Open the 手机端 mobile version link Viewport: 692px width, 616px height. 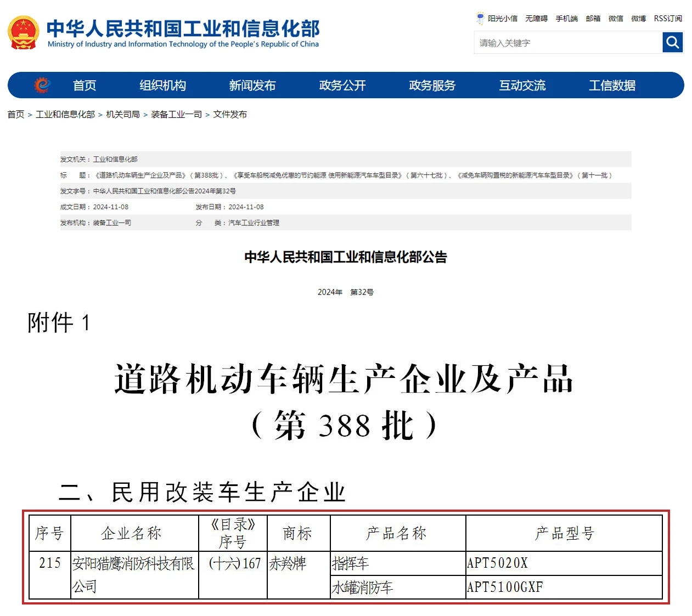pos(566,19)
